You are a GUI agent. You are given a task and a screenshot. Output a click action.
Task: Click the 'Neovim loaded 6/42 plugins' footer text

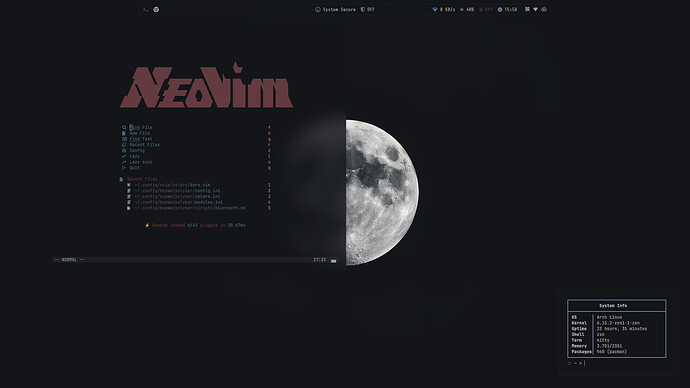click(x=199, y=225)
